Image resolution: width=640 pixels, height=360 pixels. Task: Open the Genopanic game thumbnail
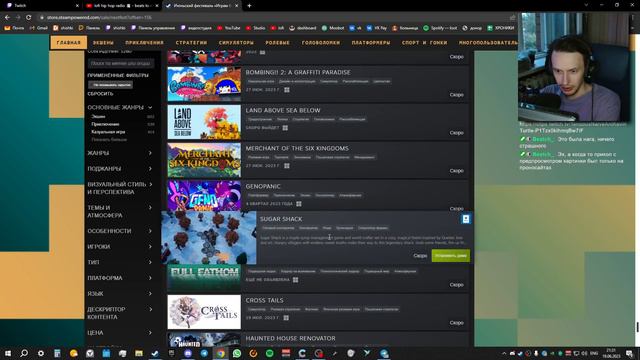[x=204, y=196]
